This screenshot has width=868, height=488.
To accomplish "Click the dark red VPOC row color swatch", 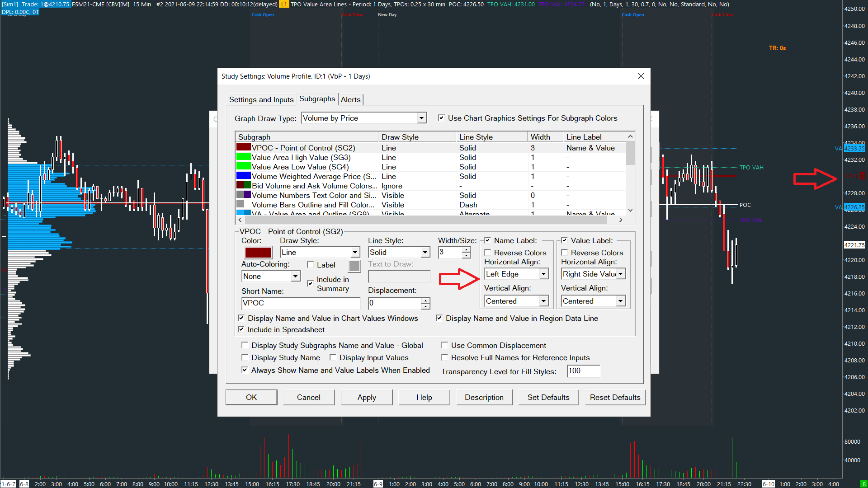I will (244, 147).
